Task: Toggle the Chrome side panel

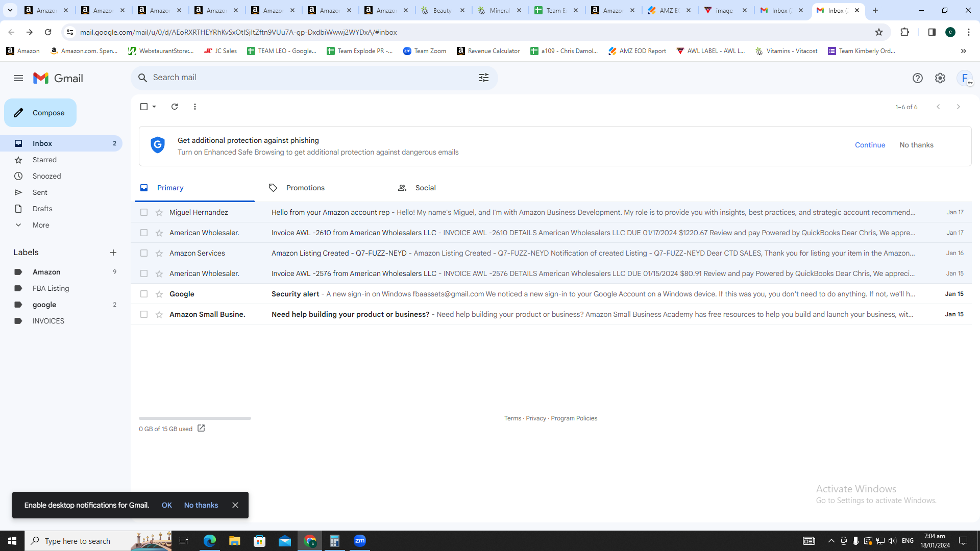Action: (x=932, y=32)
